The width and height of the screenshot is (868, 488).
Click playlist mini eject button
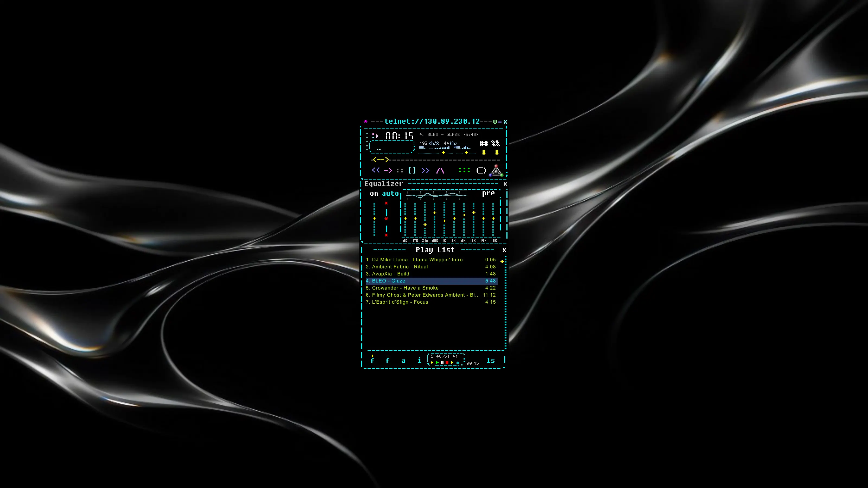458,363
